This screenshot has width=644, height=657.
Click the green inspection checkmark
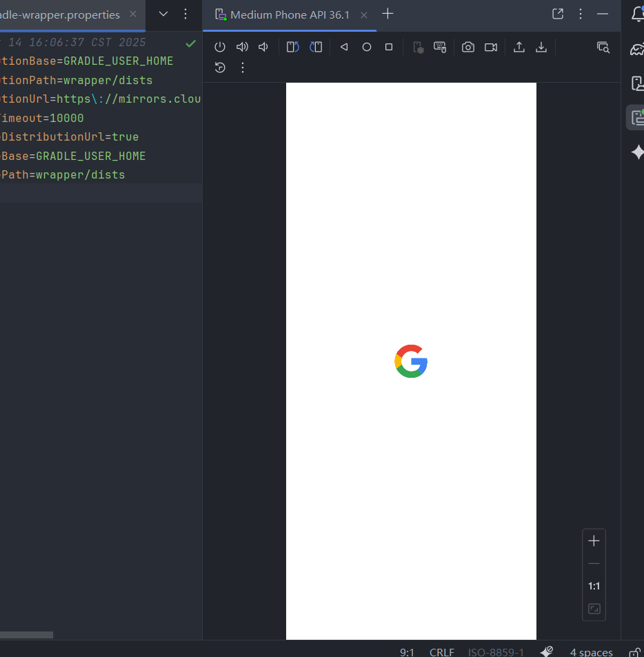[x=190, y=43]
